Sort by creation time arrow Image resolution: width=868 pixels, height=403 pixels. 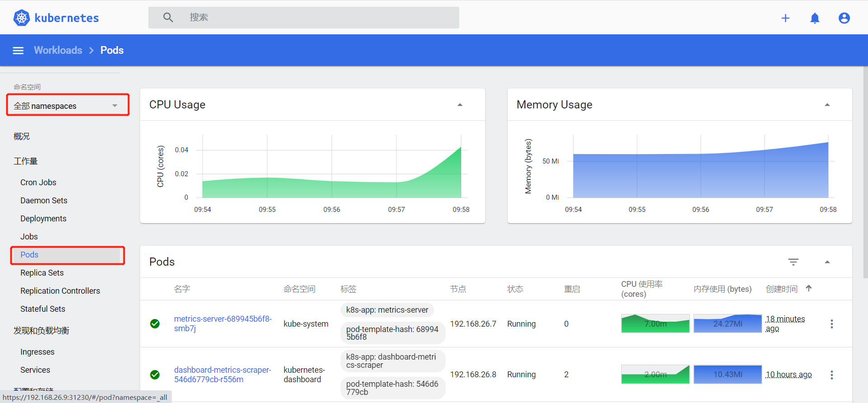click(x=809, y=288)
